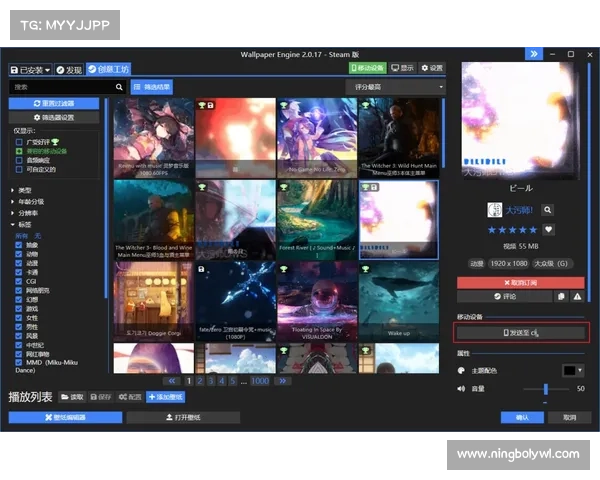
Task: Report the wallpaper with warning triangle icon
Action: point(577,296)
